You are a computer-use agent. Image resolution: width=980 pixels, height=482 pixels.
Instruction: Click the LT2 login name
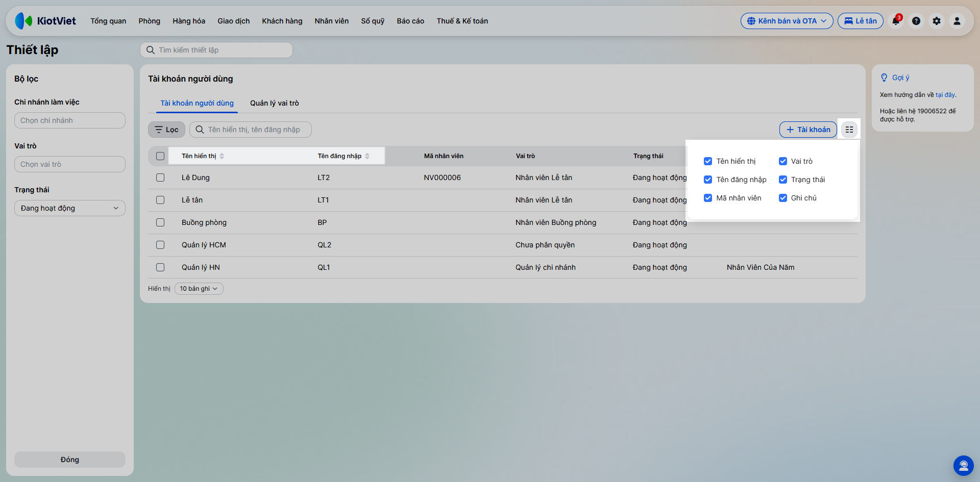tap(324, 177)
